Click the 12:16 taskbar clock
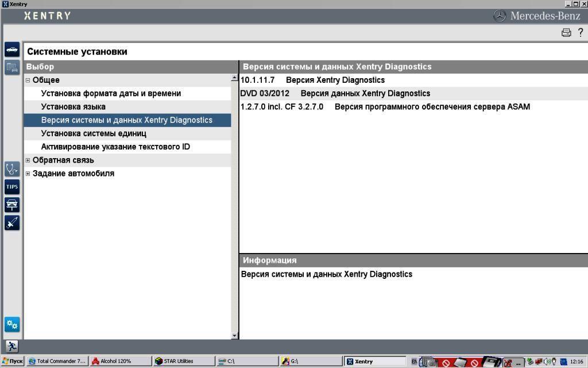 [x=577, y=362]
